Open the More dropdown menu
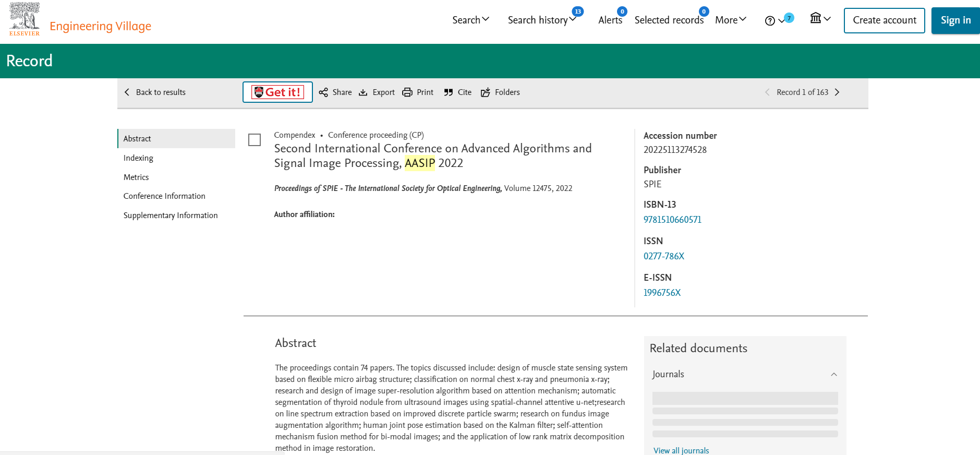The height and width of the screenshot is (455, 980). click(x=730, y=20)
